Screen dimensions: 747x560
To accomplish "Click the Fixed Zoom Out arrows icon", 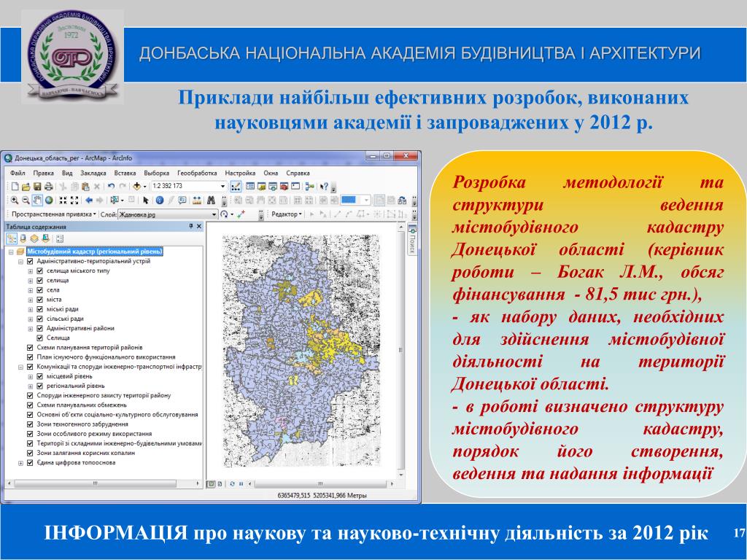I will coord(74,201).
